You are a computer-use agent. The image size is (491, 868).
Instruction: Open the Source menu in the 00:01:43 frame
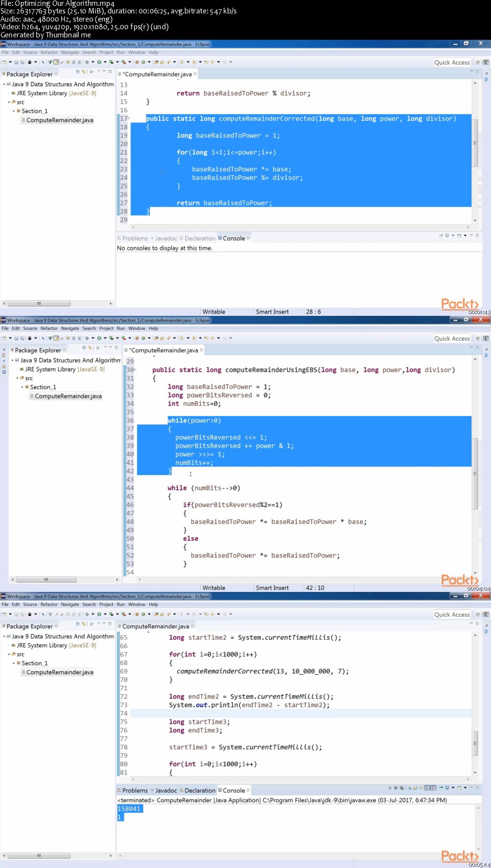[30, 53]
